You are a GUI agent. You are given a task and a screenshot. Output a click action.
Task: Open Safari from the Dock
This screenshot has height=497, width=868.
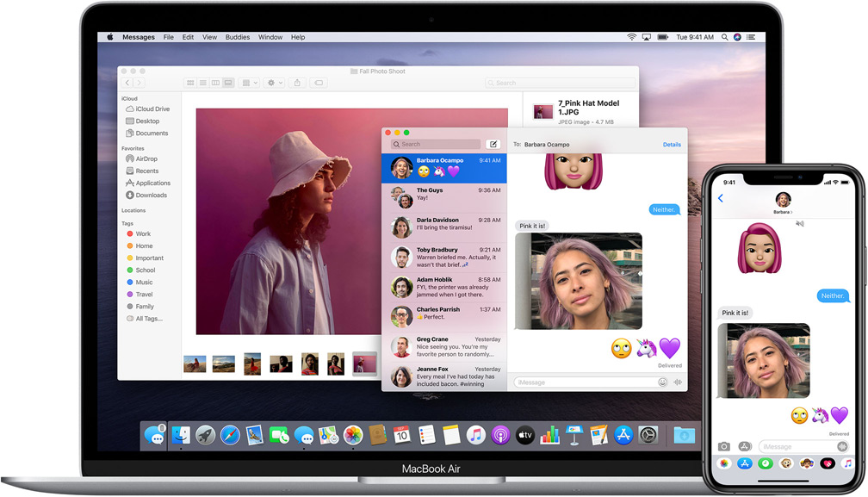point(230,435)
